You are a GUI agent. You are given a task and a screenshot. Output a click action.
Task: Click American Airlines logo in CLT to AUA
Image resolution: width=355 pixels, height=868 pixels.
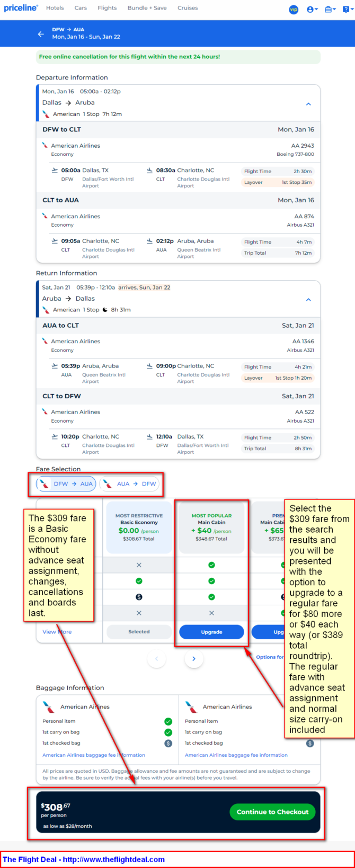point(46,216)
